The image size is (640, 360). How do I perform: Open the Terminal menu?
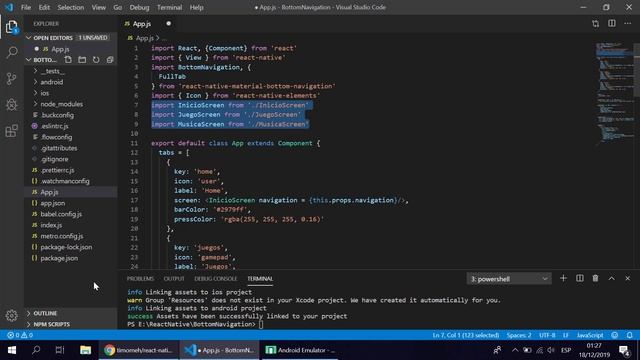(x=169, y=7)
